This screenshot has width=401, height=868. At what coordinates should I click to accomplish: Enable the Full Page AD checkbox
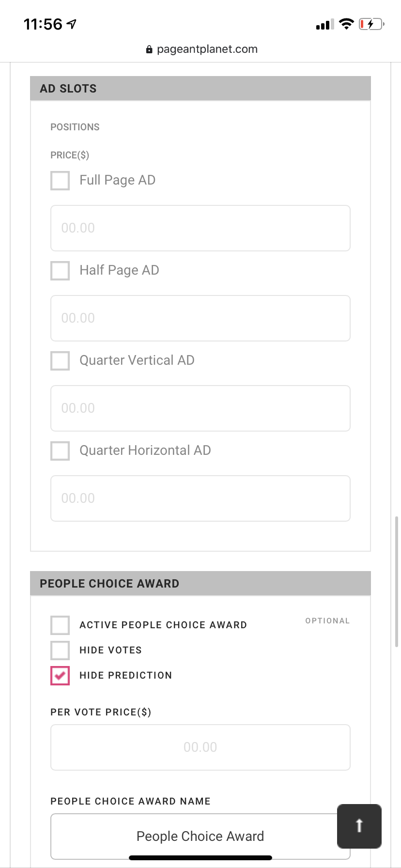click(x=60, y=181)
